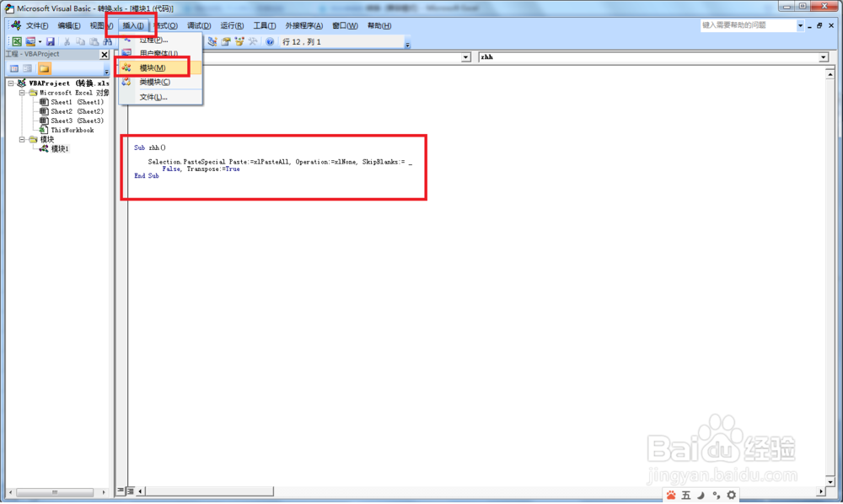Click the zhh procedure combo box
This screenshot has height=504, width=843.
[x=653, y=57]
